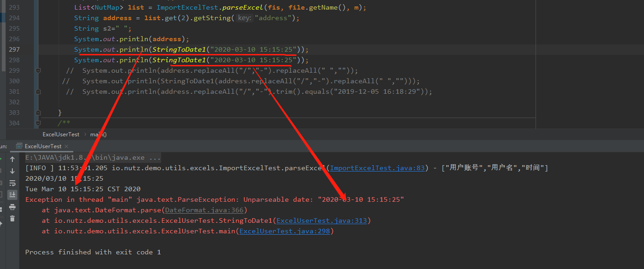The image size is (644, 269).
Task: Click StringToDate1 call on line 297
Action: [179, 49]
